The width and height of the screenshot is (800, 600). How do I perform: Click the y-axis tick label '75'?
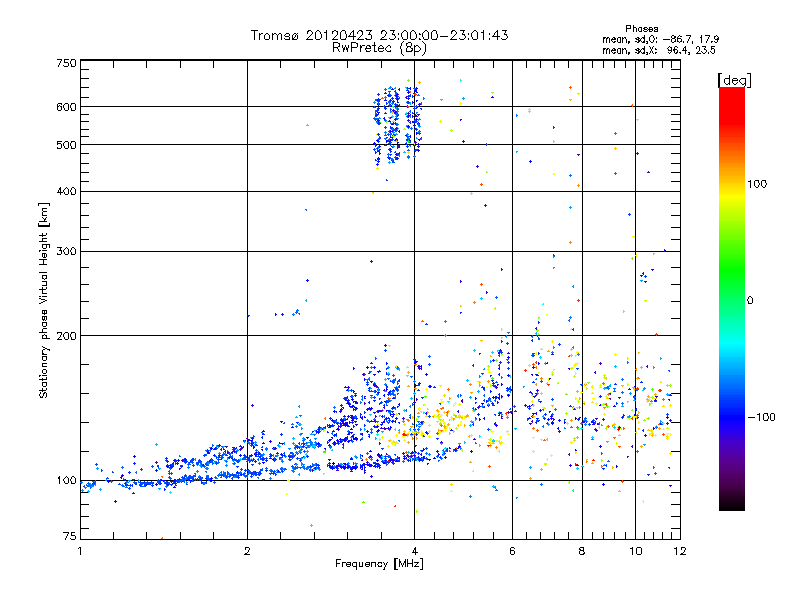coord(70,536)
